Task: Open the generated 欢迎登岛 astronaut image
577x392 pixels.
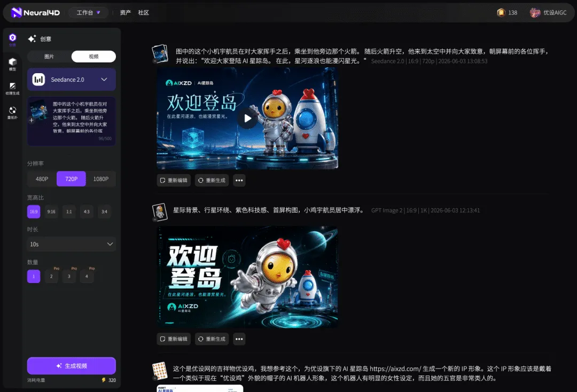Action: coord(247,277)
